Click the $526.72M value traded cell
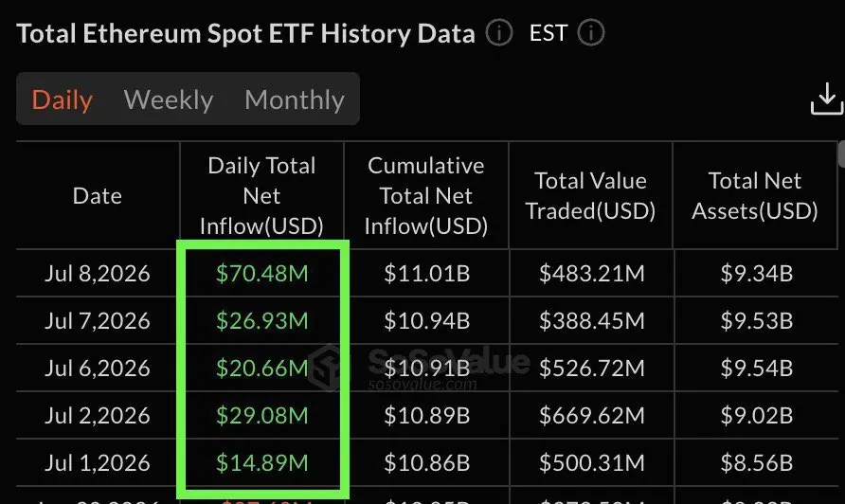 [x=592, y=369]
